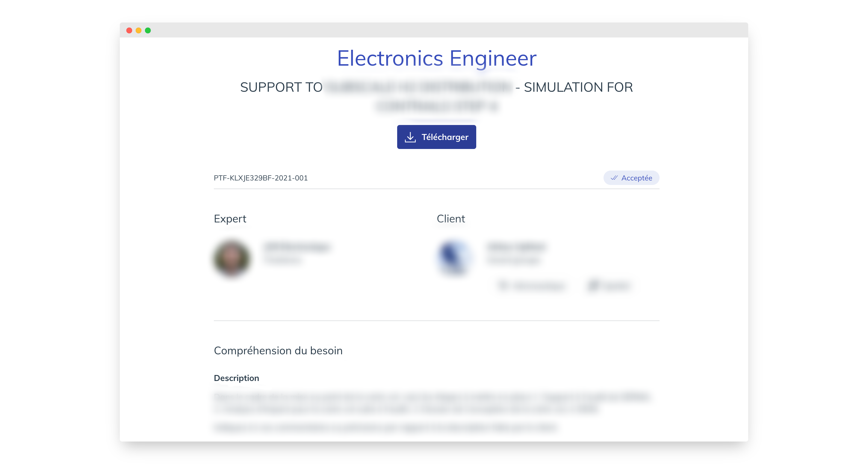Minimize the window using the yellow dot

pos(138,30)
